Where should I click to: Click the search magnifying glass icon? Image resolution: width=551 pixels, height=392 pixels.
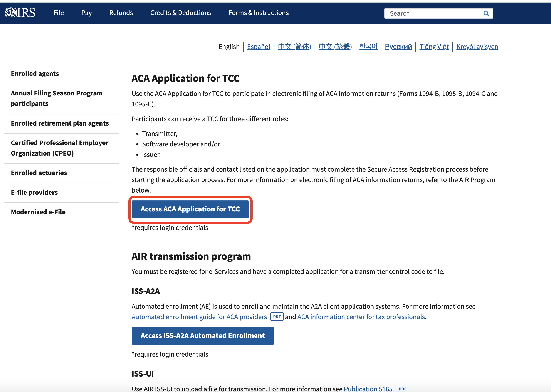pos(486,13)
